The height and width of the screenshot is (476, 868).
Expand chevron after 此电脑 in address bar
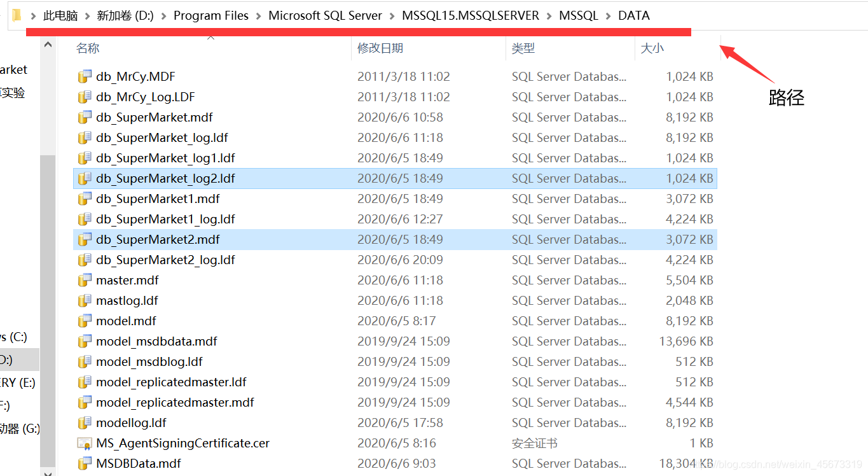87,15
